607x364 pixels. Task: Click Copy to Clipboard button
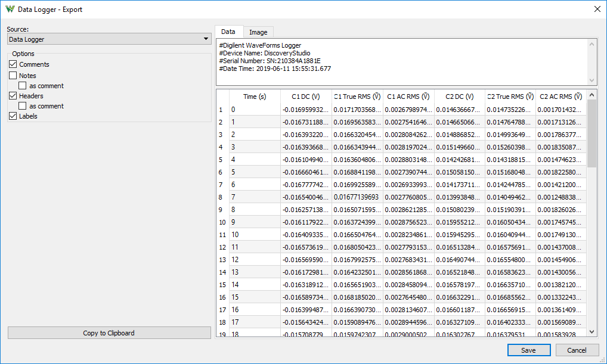(x=109, y=333)
